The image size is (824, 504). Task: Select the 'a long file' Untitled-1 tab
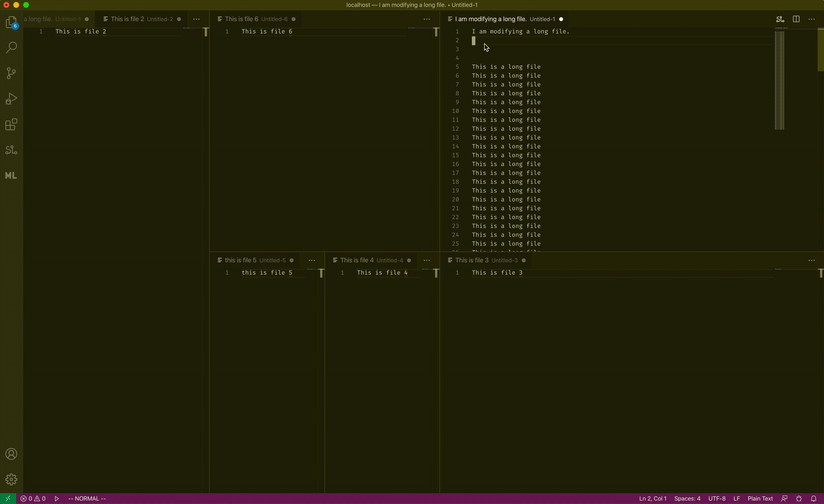(52, 19)
